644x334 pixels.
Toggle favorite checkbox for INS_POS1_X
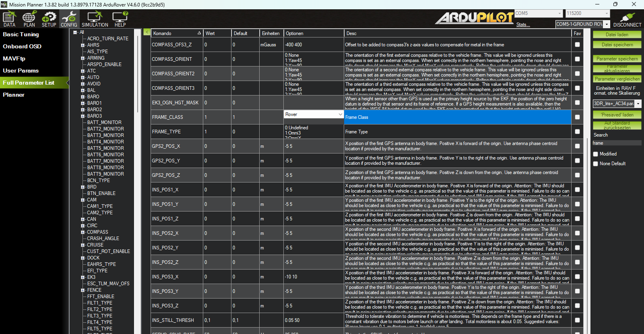pyautogui.click(x=577, y=190)
